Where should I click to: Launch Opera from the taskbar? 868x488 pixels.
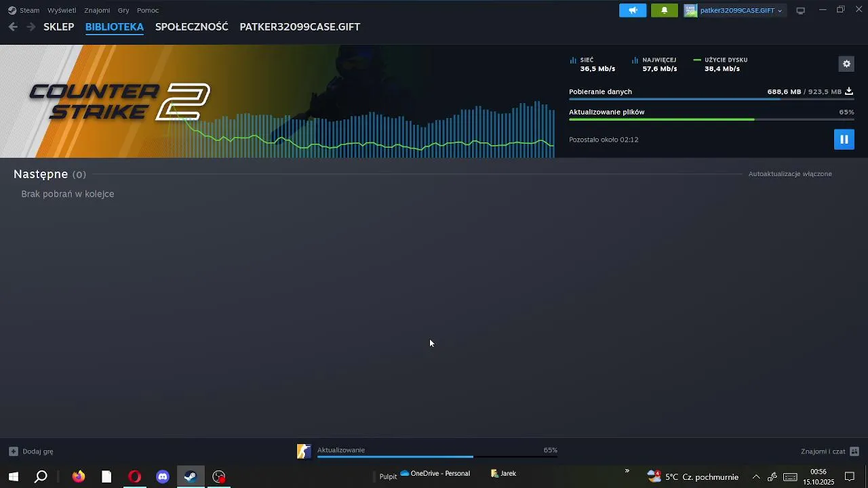point(134,476)
